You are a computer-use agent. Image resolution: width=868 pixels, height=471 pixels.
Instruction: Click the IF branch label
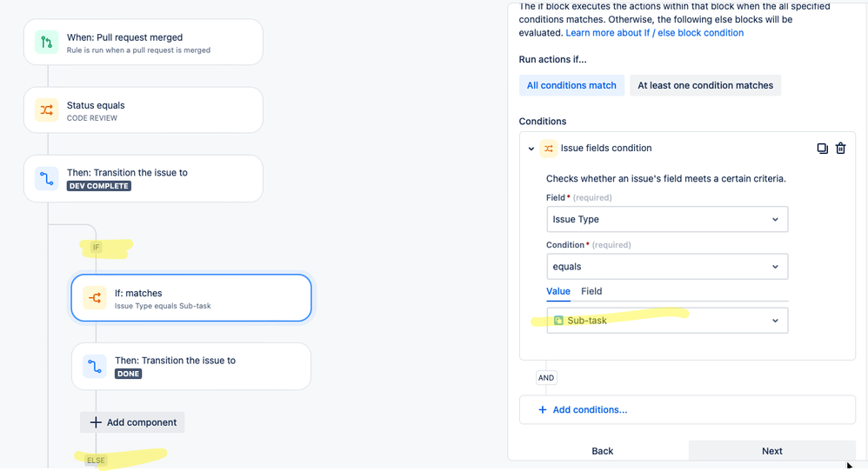point(97,247)
